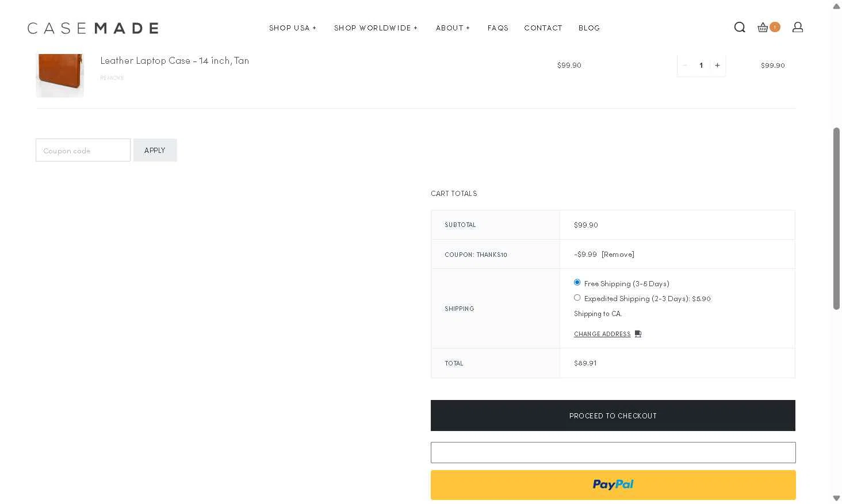
Task: Click the tan laptop case thumbnail
Action: [x=60, y=75]
